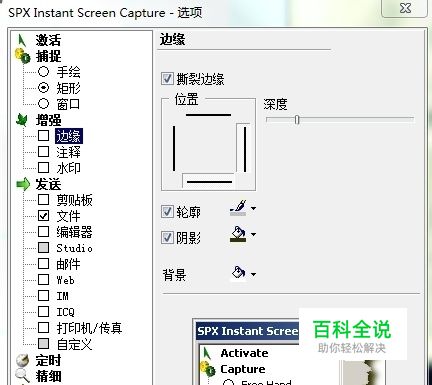Select 窗口 capture mode

pyautogui.click(x=43, y=104)
